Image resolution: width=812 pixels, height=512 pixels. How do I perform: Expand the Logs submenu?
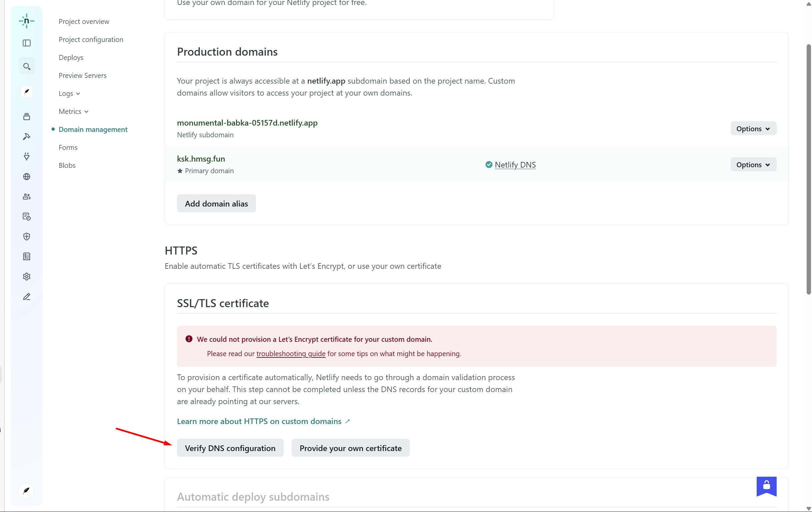click(69, 93)
